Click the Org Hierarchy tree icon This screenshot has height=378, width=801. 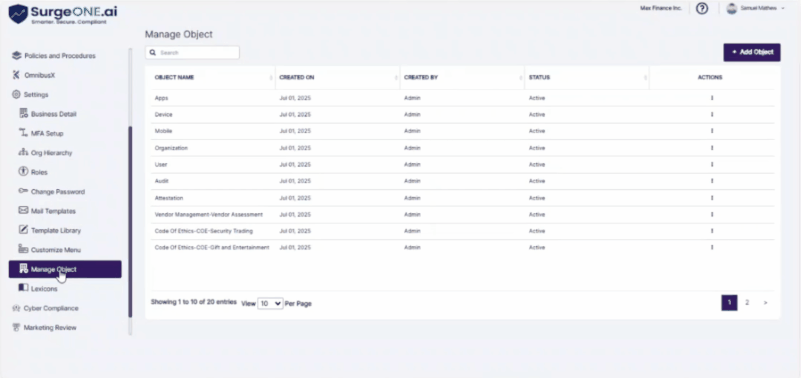click(23, 152)
